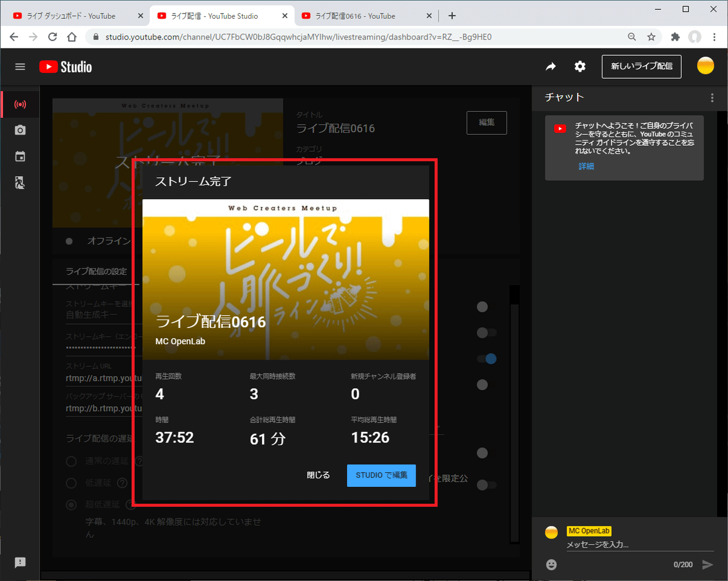Image resolution: width=728 pixels, height=581 pixels.
Task: Click the 新規チャンネル登録者 value 0
Action: [x=356, y=394]
